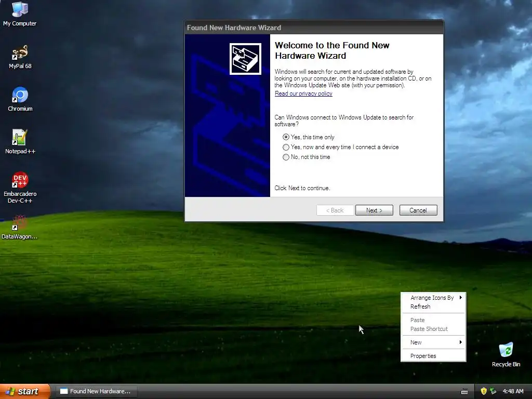Open Properties from the context menu

click(x=433, y=356)
